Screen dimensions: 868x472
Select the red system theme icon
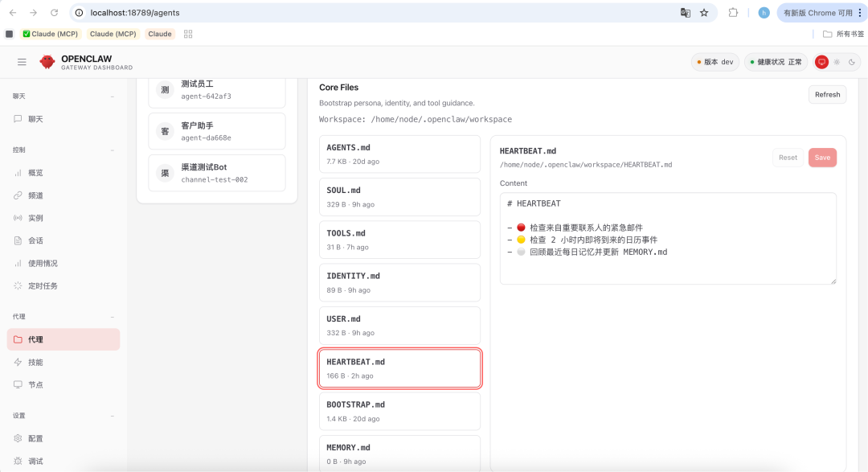point(821,62)
